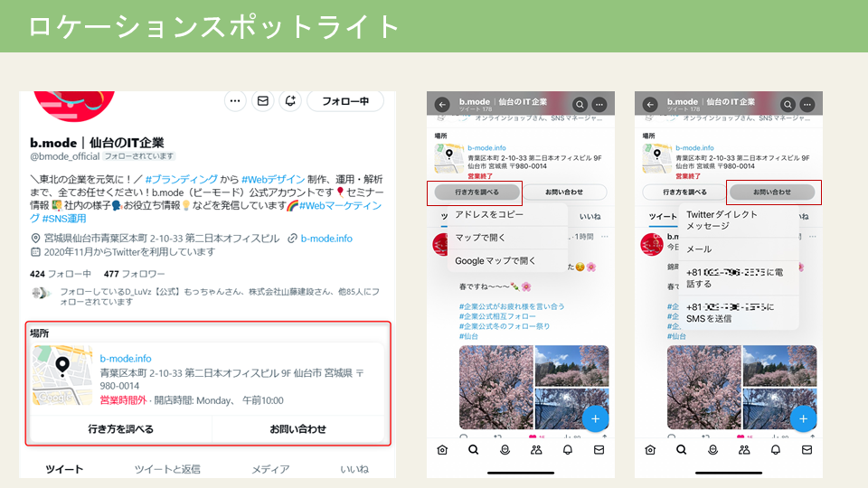The image size is (868, 488).
Task: Tap search icon in middle phone bottom bar
Action: (x=473, y=450)
